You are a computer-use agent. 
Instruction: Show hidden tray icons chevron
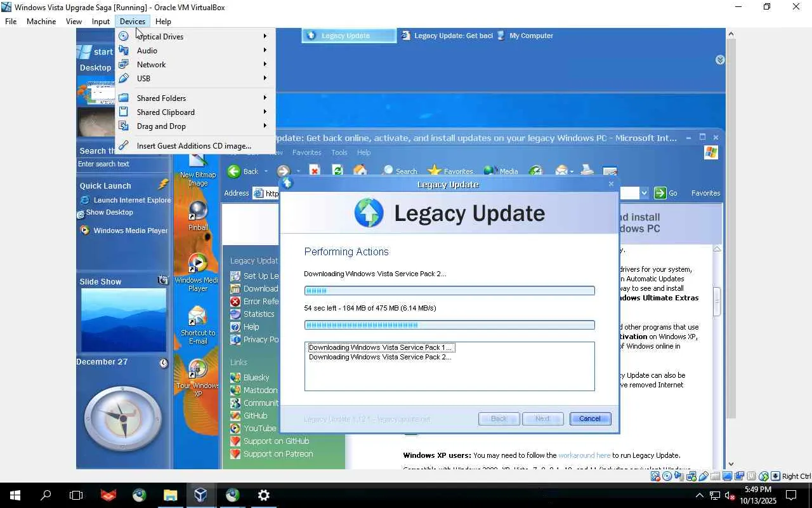pyautogui.click(x=699, y=495)
